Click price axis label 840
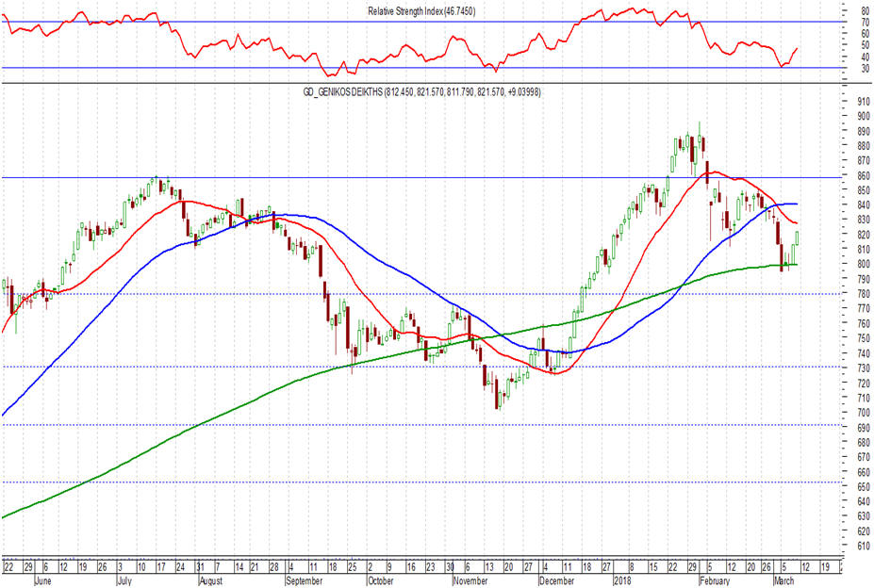 point(864,205)
